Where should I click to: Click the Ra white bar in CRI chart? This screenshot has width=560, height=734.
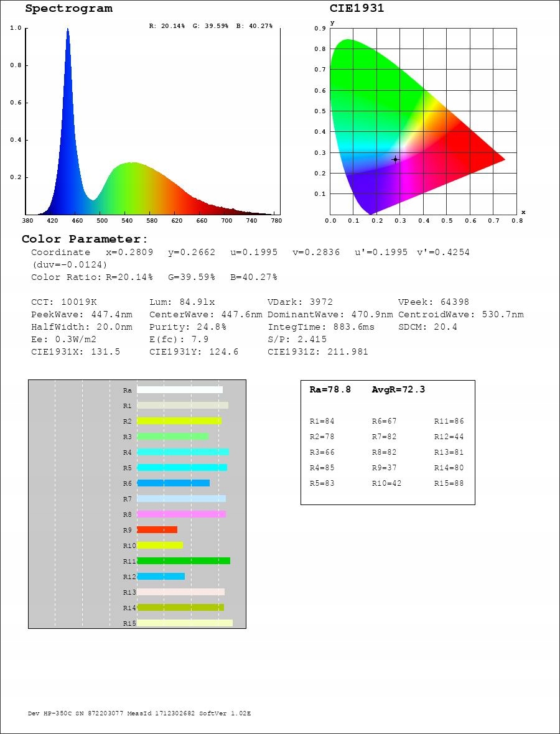(x=180, y=389)
